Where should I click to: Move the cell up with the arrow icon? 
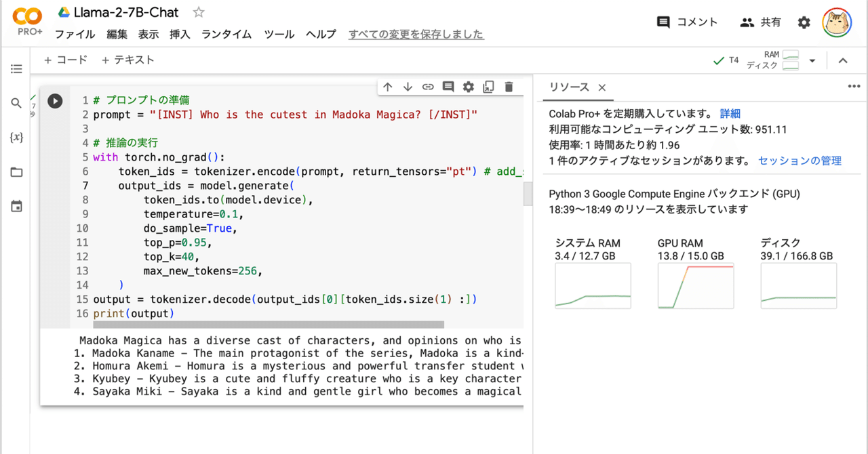387,87
